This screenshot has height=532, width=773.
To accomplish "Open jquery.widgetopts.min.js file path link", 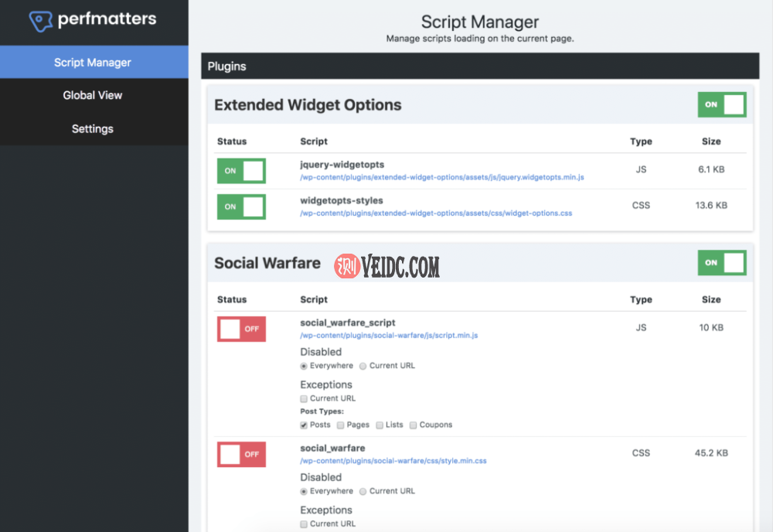I will click(441, 177).
